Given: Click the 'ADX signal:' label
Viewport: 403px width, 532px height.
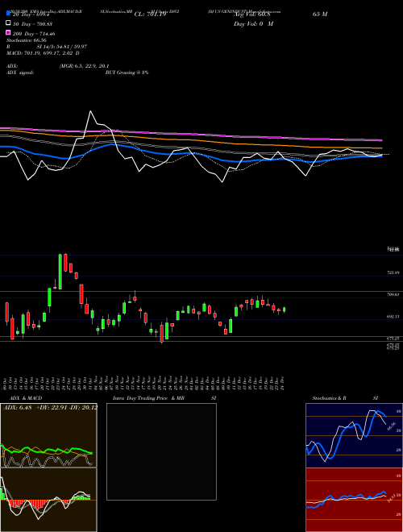Looking at the screenshot, I should click(19, 73).
